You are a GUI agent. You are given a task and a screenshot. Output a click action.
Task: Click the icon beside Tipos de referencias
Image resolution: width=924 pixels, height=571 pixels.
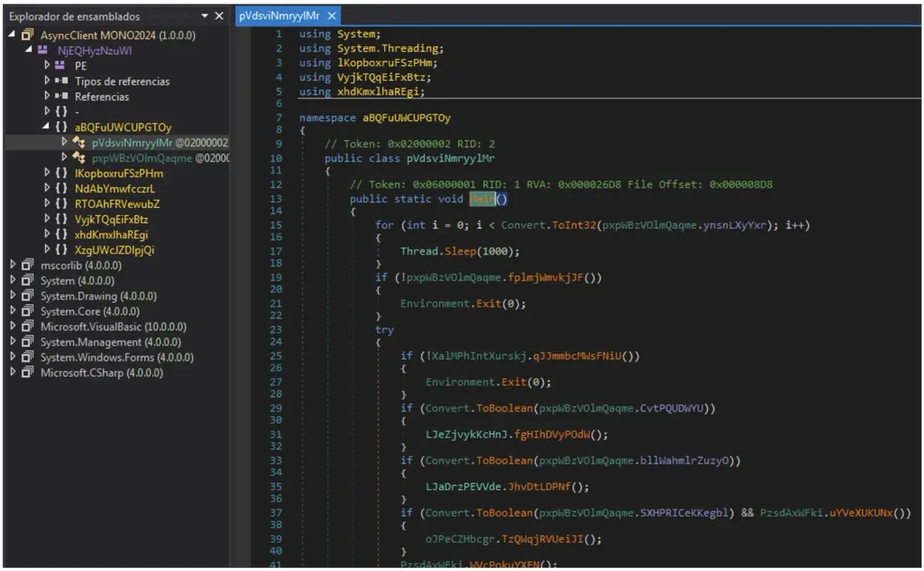tap(62, 82)
